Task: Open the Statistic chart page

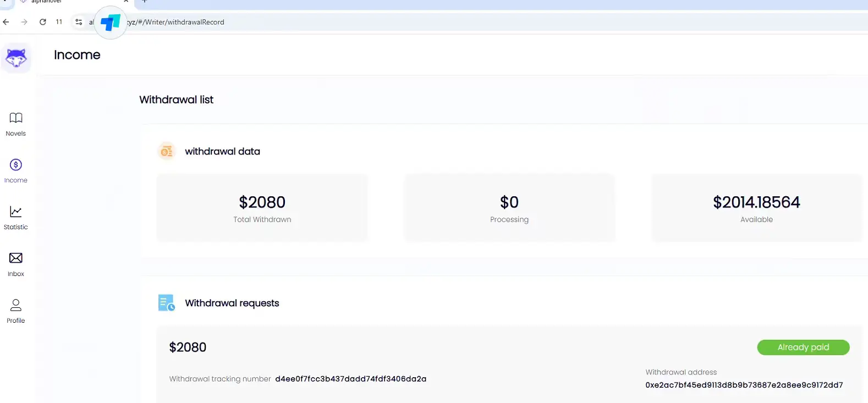Action: (x=16, y=217)
